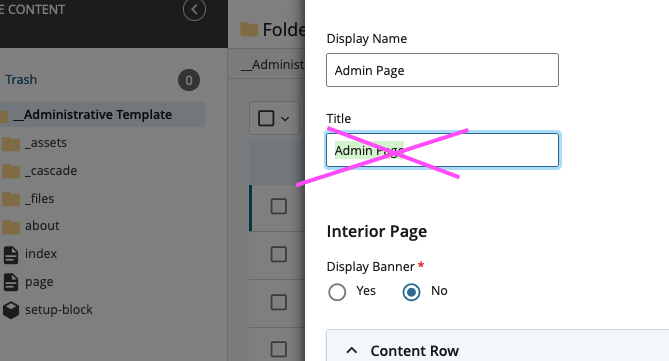This screenshot has height=361, width=669.
Task: Open the page asset named page
Action: [x=39, y=282]
